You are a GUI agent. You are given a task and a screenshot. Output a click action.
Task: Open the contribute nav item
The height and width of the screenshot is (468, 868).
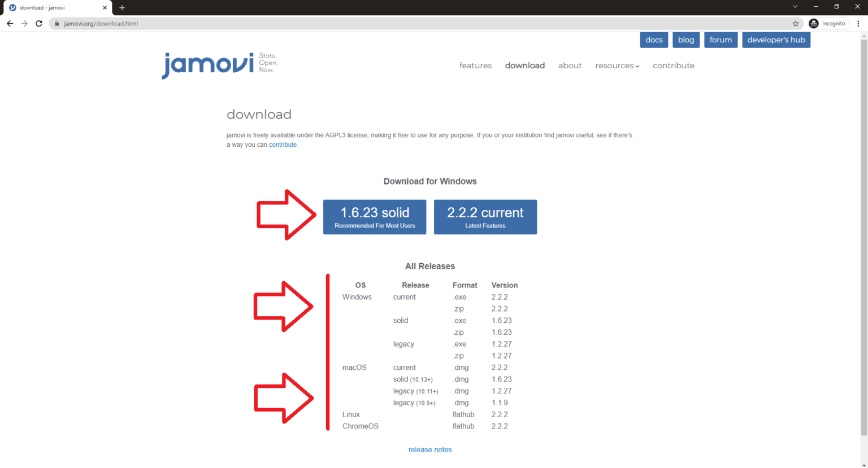click(673, 66)
